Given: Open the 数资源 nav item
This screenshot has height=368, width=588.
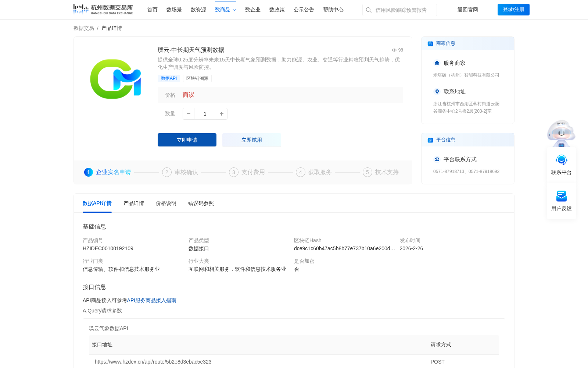Looking at the screenshot, I should click(x=198, y=10).
